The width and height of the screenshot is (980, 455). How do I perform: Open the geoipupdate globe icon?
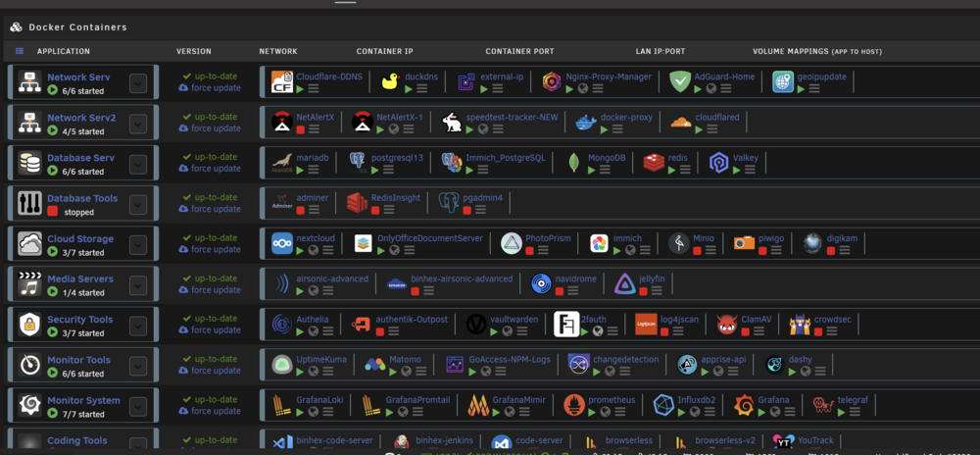[x=782, y=81]
